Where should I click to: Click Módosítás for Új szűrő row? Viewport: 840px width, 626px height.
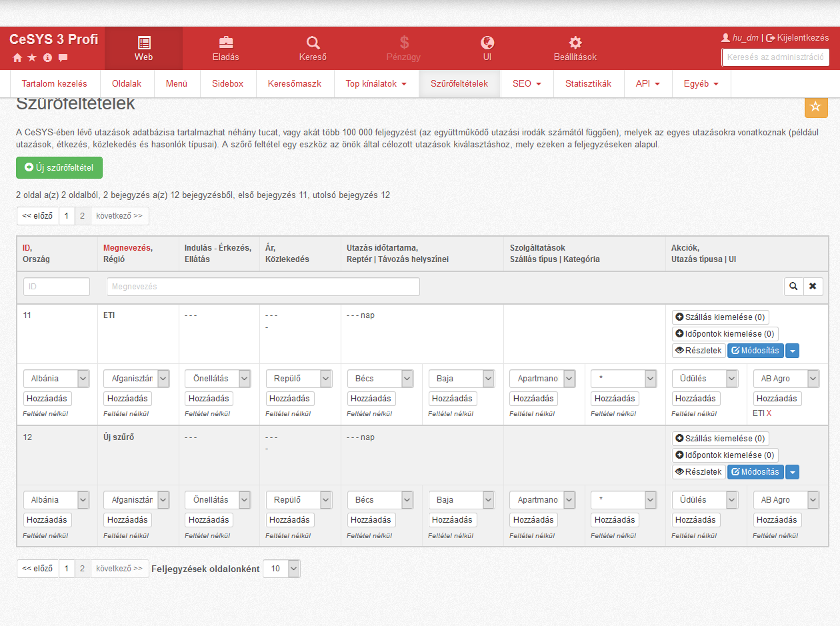[756, 472]
